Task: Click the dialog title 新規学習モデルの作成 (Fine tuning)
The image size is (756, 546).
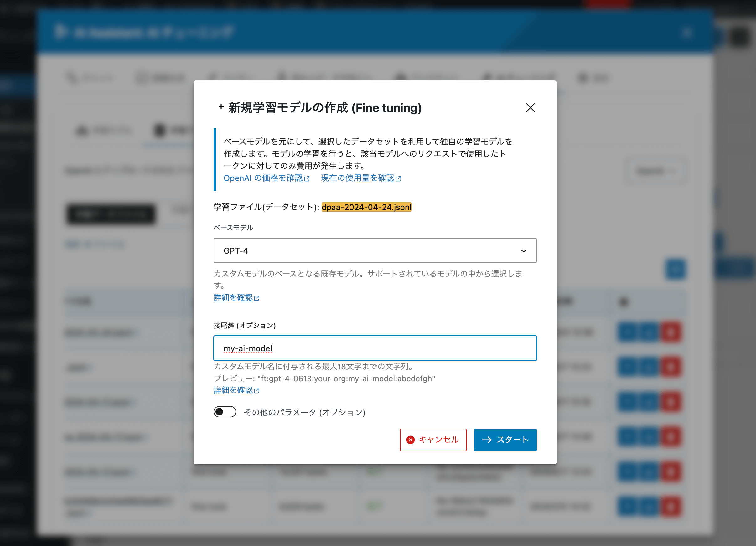Action: pos(325,108)
